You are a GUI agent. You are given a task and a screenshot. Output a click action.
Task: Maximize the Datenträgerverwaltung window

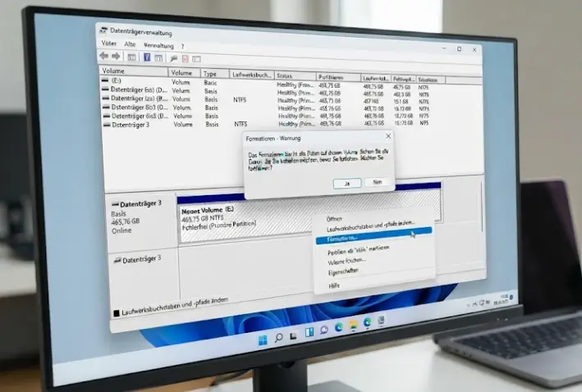click(459, 49)
